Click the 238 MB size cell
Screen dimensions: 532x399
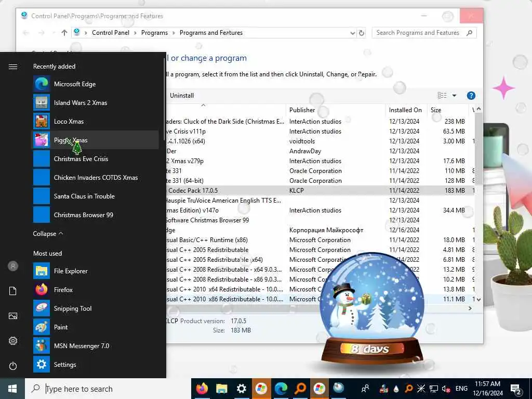(455, 122)
